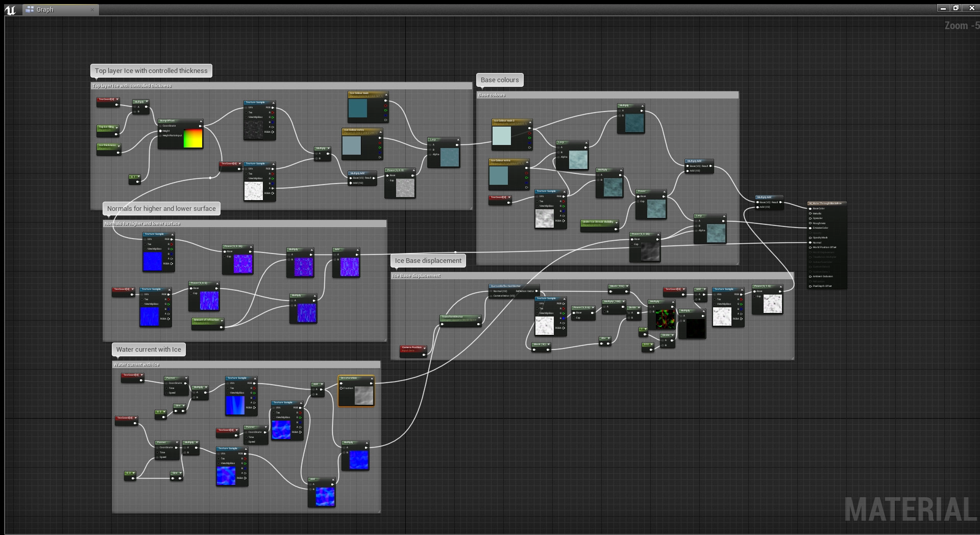Collapse the BumpOffset node preview arrow

[x=201, y=121]
